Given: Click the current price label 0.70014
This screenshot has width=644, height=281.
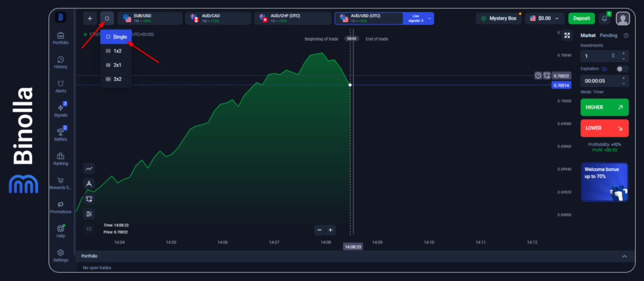Looking at the screenshot, I should [x=561, y=85].
